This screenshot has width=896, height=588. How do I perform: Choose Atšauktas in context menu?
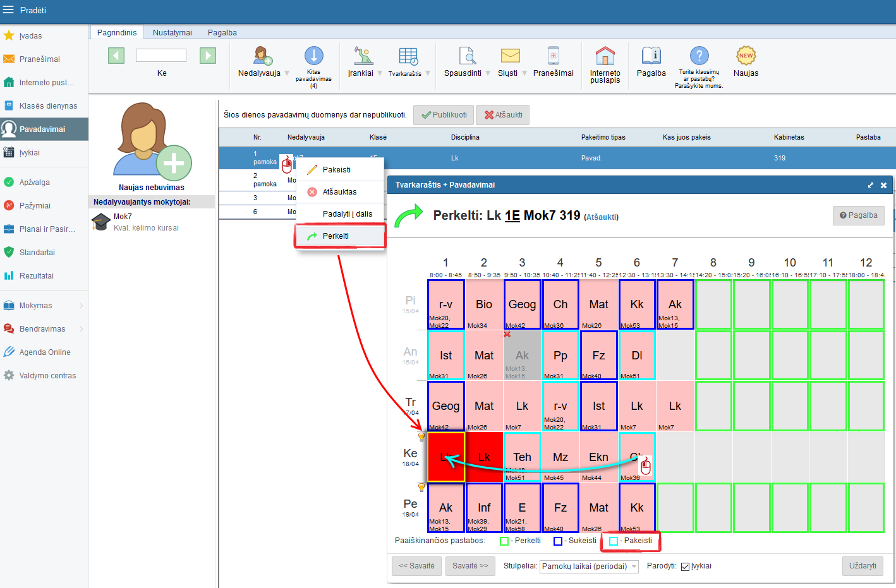point(340,192)
